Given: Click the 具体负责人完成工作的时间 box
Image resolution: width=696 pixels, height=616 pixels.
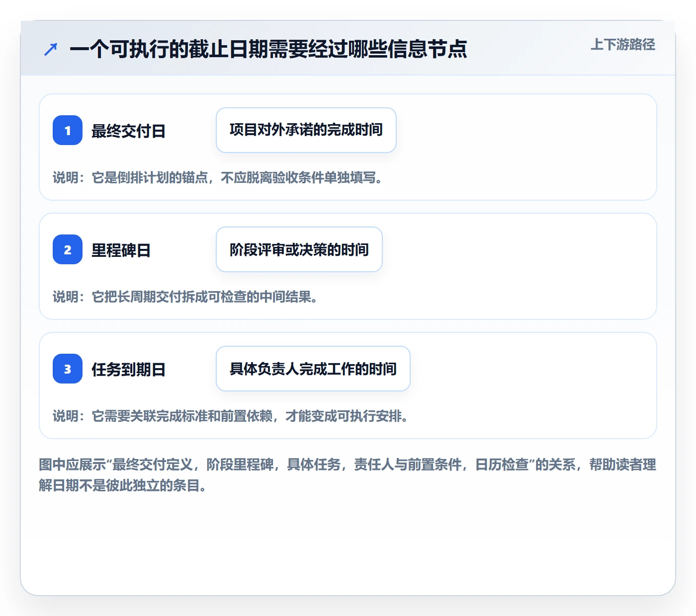Looking at the screenshot, I should point(313,369).
